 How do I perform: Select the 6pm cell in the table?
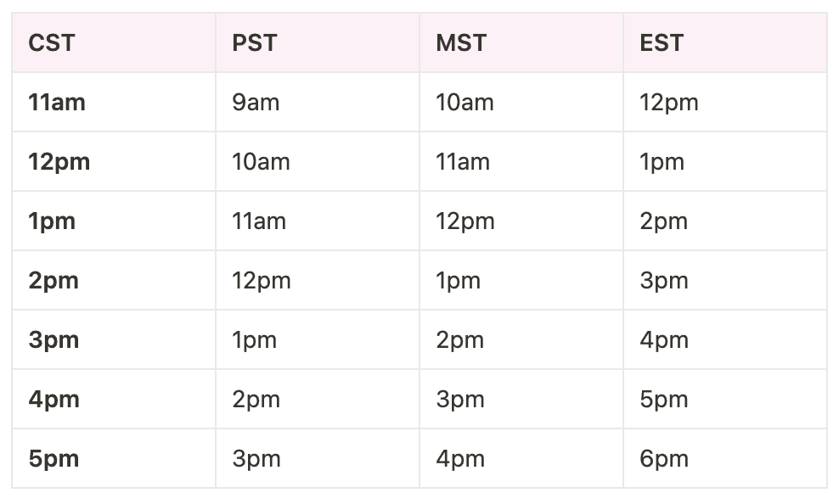(x=664, y=459)
